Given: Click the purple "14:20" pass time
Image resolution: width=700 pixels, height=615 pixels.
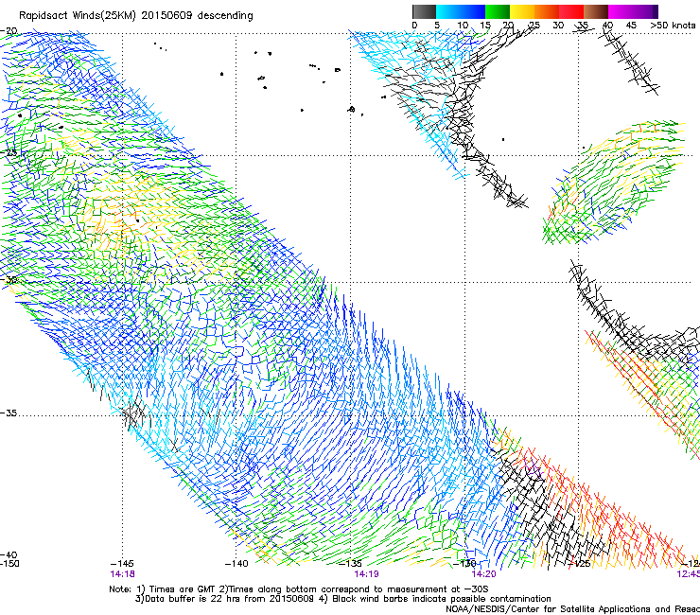Looking at the screenshot, I should click(x=484, y=574).
